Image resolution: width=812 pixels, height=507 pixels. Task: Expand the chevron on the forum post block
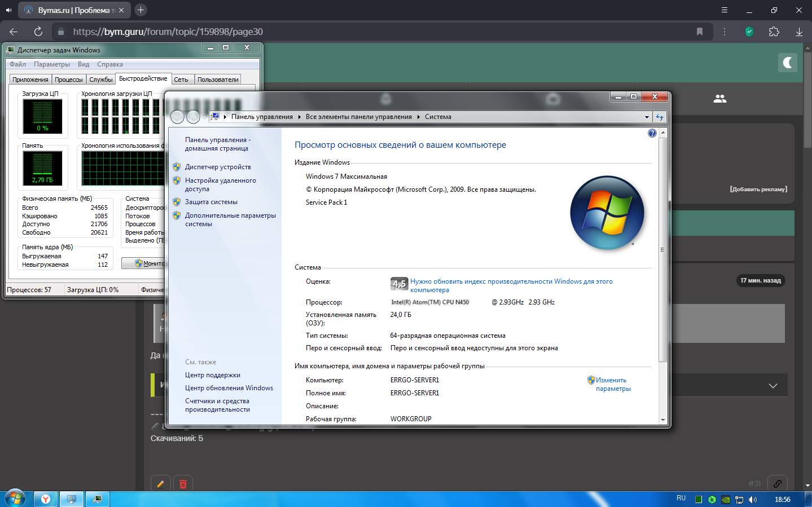pos(773,386)
